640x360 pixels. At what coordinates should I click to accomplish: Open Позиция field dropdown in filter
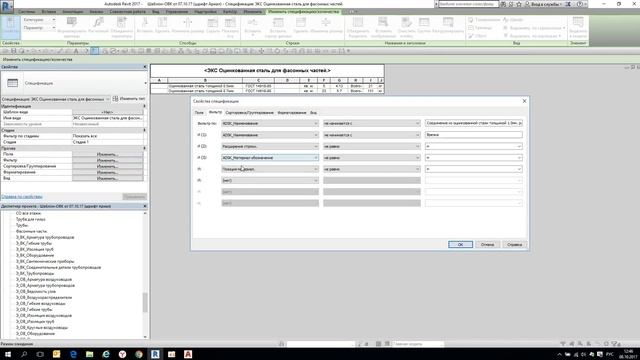tap(270, 169)
